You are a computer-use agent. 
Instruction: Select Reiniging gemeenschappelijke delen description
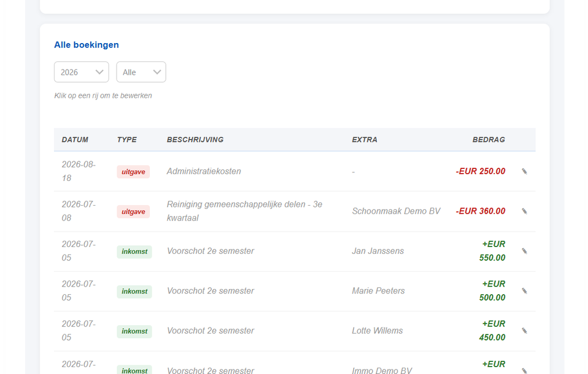[245, 211]
